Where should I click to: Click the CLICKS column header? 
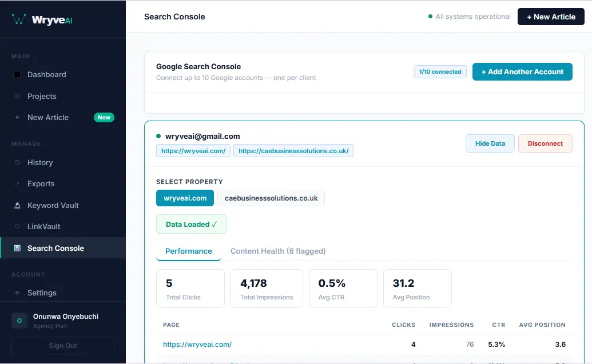point(403,325)
